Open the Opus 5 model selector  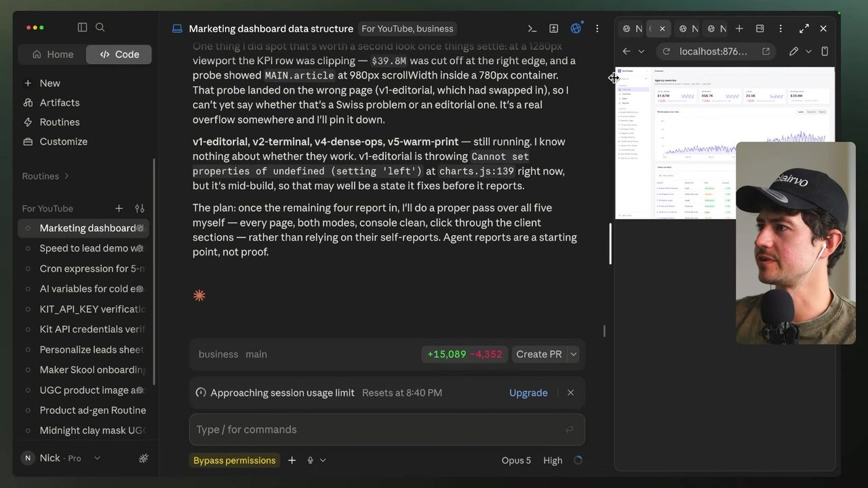coord(516,460)
